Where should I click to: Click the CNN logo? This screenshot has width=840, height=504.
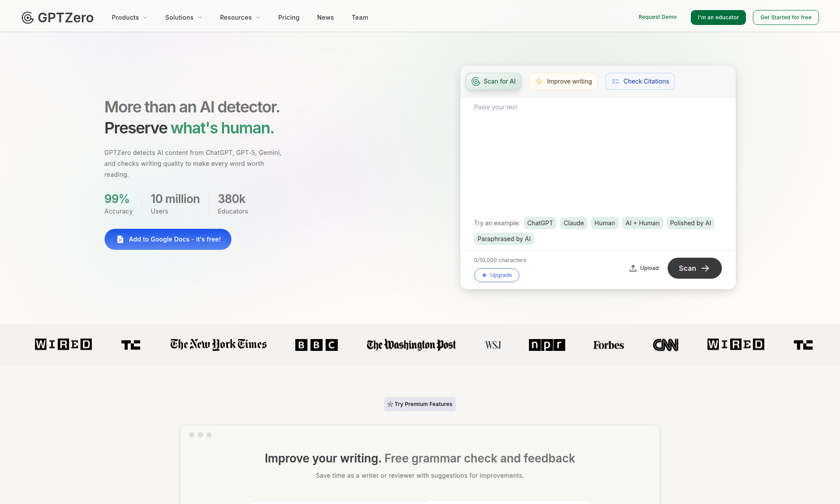[x=665, y=345]
